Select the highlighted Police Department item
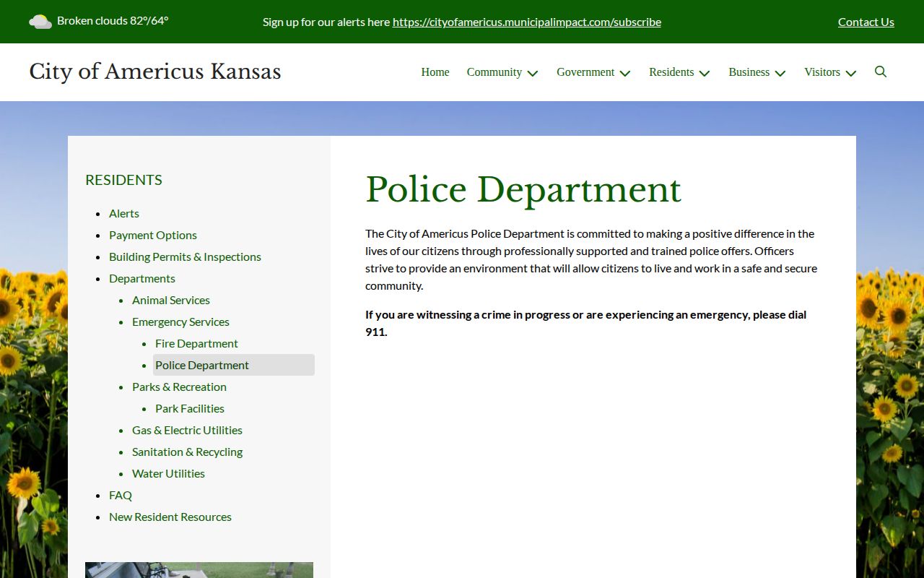The height and width of the screenshot is (578, 924). point(234,365)
